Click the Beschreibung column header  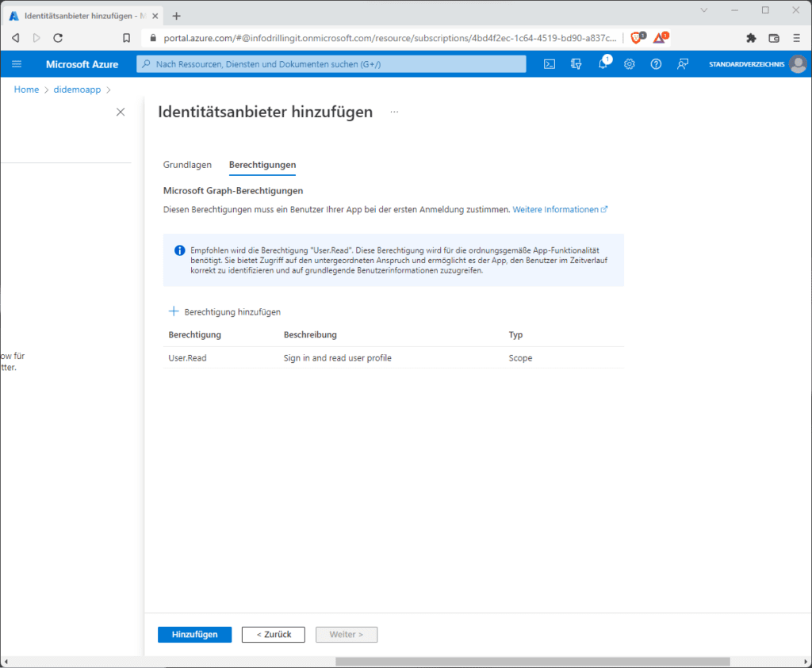[310, 334]
